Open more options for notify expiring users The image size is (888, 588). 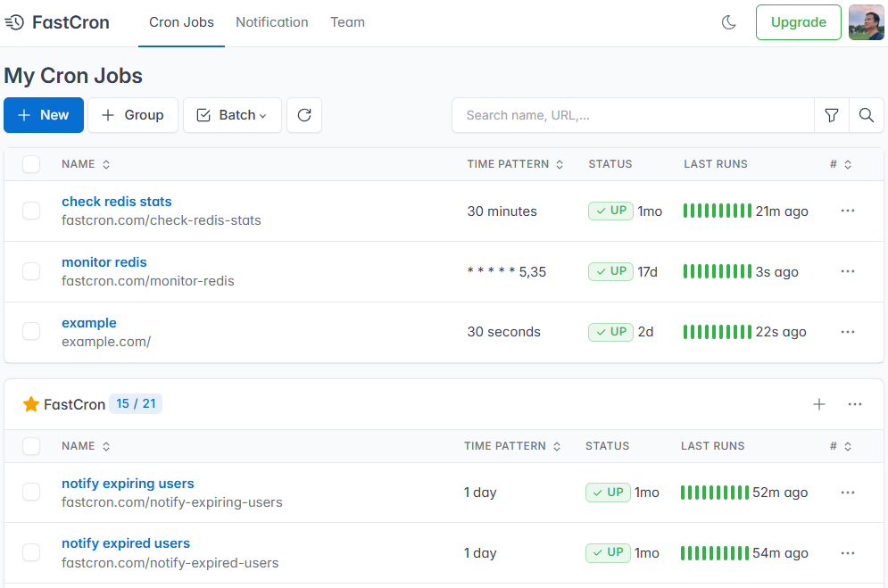pyautogui.click(x=847, y=493)
